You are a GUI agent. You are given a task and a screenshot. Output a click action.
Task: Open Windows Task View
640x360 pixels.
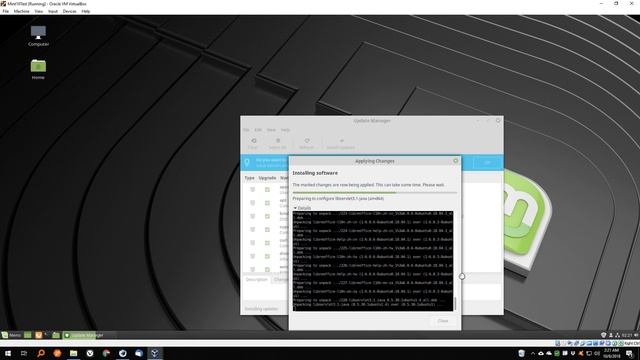click(x=24, y=353)
